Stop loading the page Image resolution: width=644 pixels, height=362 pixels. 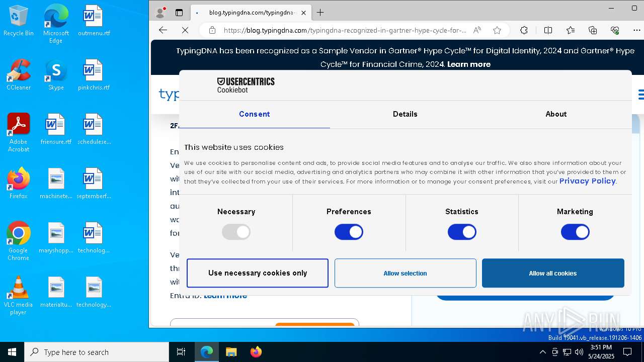pos(185,30)
